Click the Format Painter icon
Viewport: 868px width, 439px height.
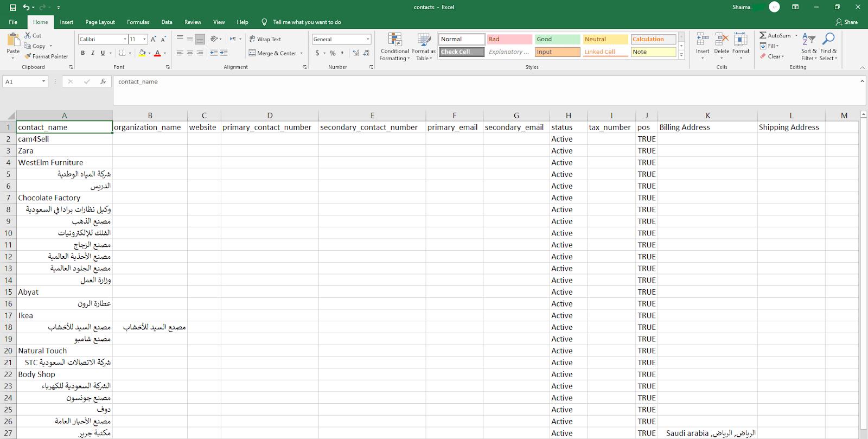[x=28, y=56]
